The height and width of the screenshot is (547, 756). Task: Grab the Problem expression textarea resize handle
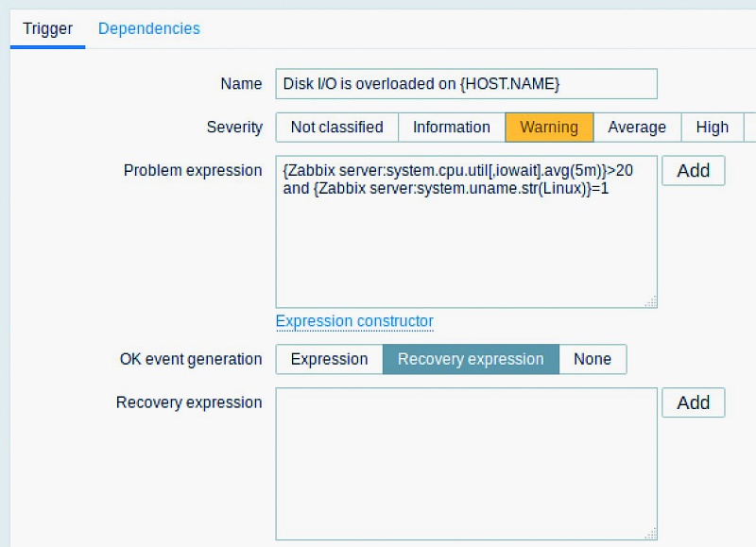coord(651,301)
